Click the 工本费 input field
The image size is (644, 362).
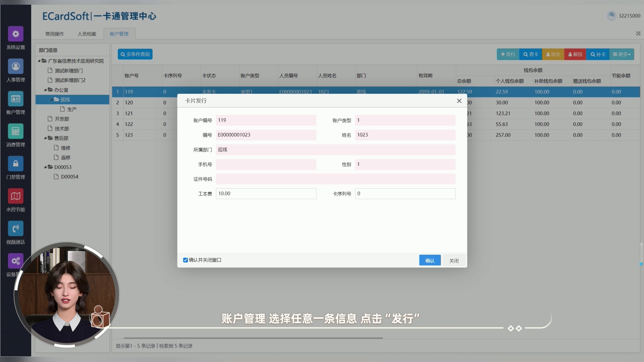[266, 194]
